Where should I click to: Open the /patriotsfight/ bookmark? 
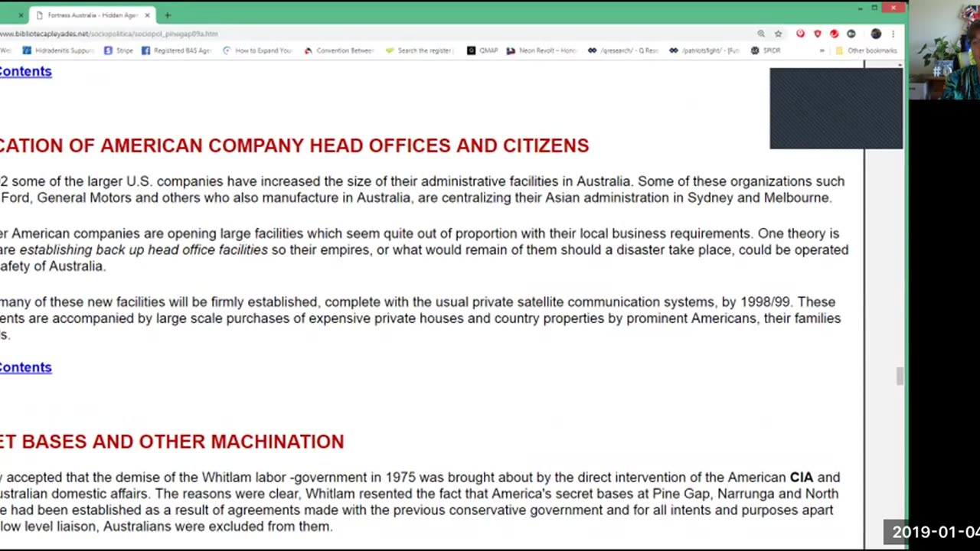[x=704, y=51]
